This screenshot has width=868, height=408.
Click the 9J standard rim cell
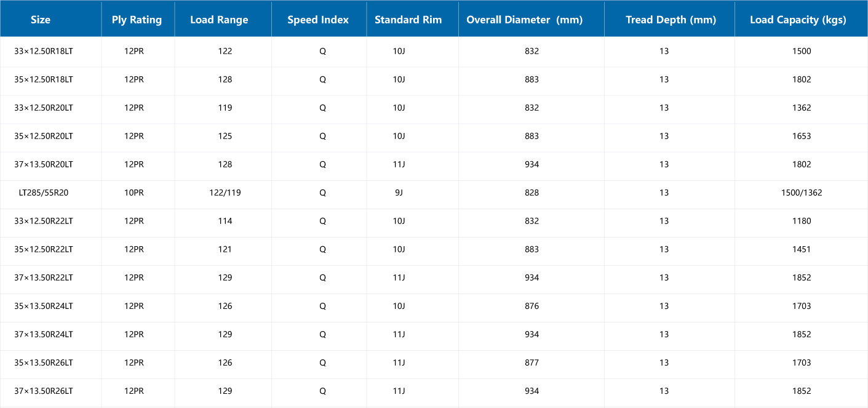pyautogui.click(x=399, y=193)
